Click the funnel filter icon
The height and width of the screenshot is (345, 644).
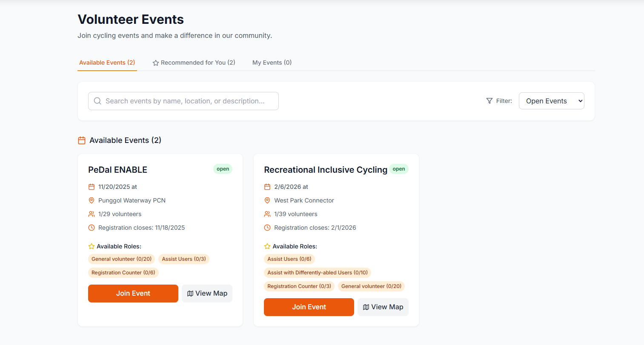pos(489,101)
